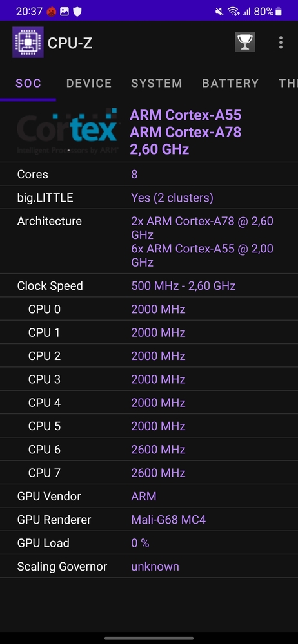Screen dimensions: 298x644
Task: Switch to the DEVICE tab
Action: coord(89,83)
